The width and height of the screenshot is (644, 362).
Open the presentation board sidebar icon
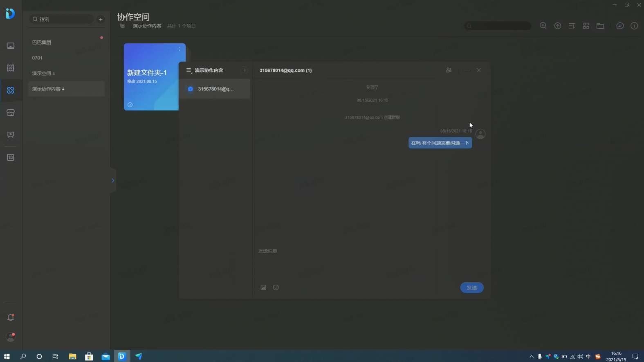[11, 135]
